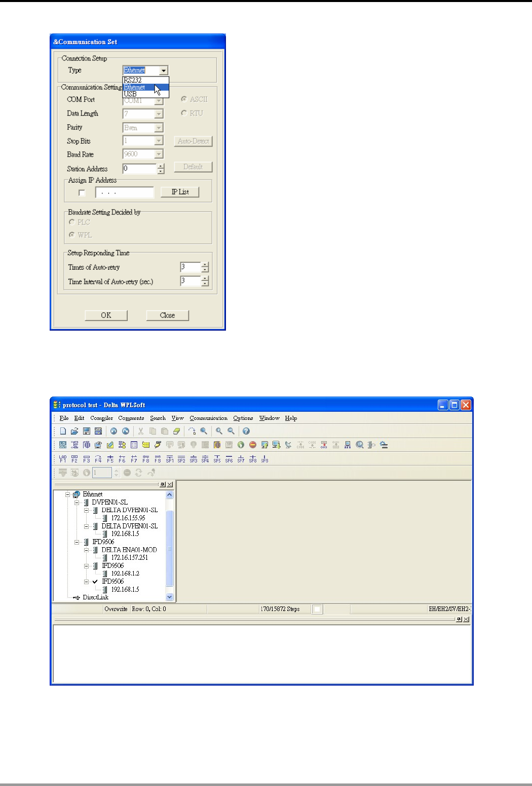Image resolution: width=532 pixels, height=786 pixels.
Task: Click the Print toolbar icon
Action: 98,431
